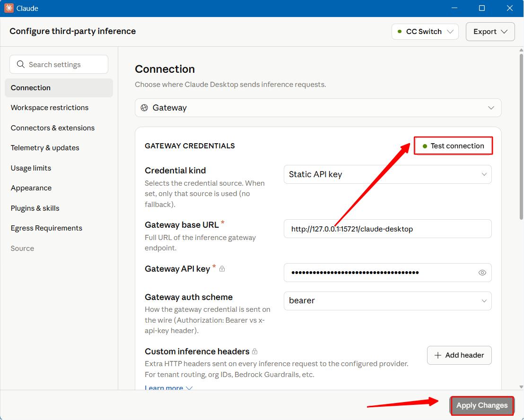Click the search magnifier icon
The image size is (524, 420).
point(21,64)
